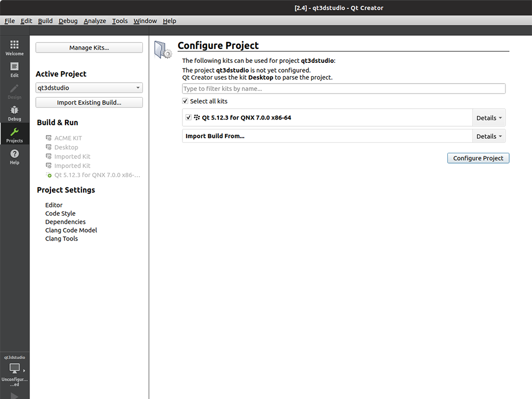The height and width of the screenshot is (399, 532).
Task: Open Clang Code Model settings
Action: [71, 230]
